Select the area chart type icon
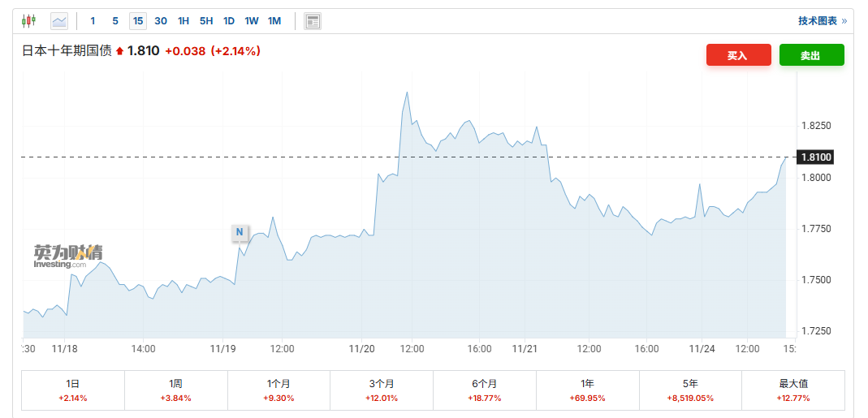Screen dimensions: 868x418 pyautogui.click(x=59, y=21)
